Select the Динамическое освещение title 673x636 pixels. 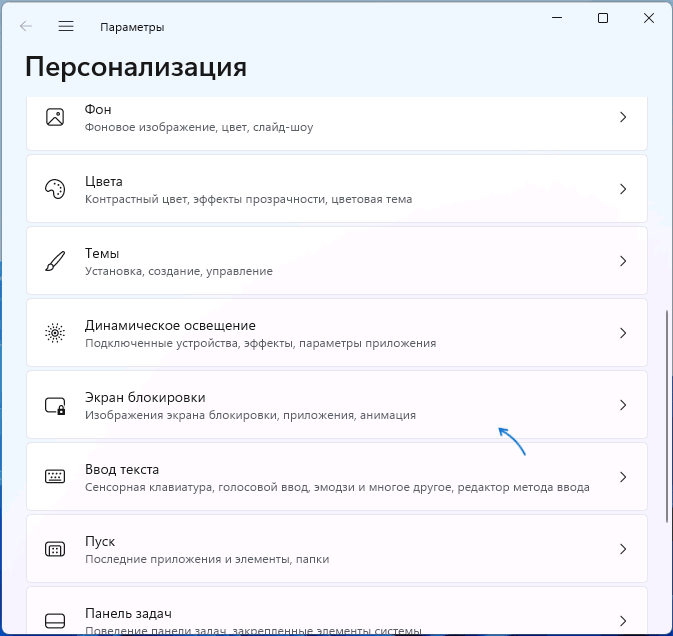170,326
